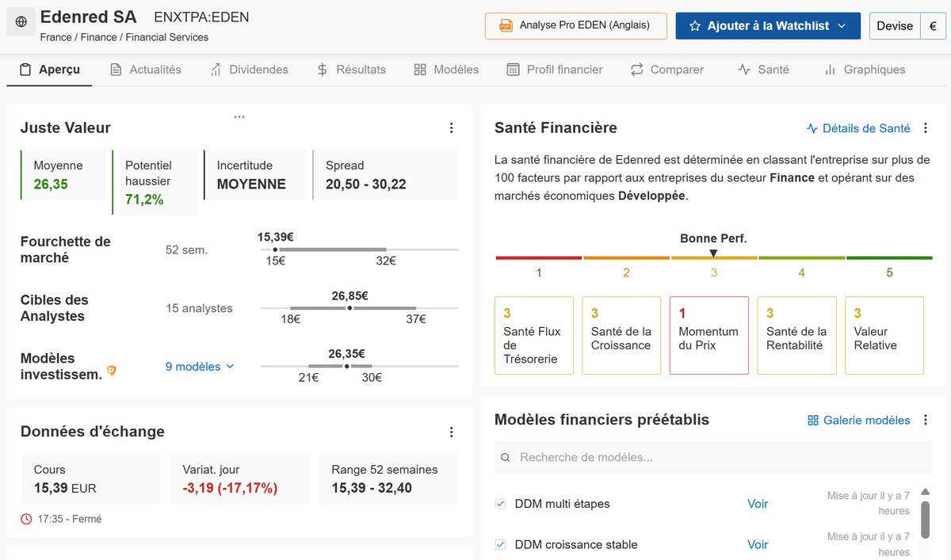
Task: Open the Santé tab
Action: pos(763,70)
